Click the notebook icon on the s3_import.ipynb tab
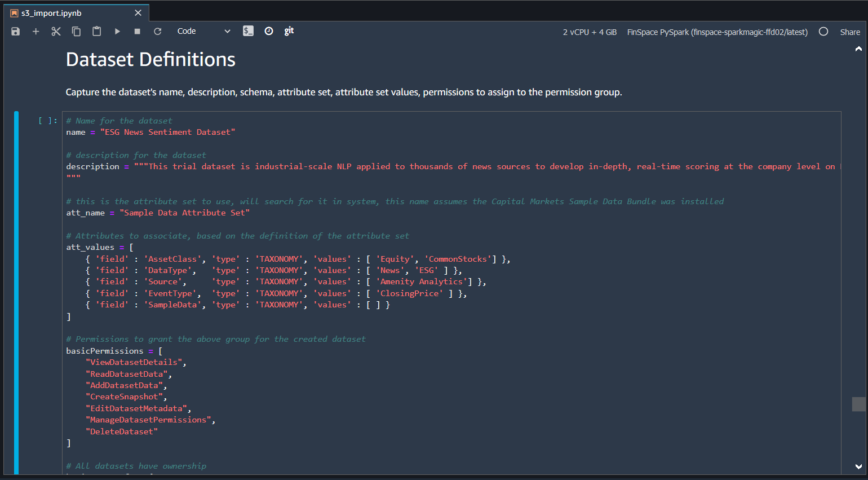Viewport: 868px width, 480px height. pyautogui.click(x=14, y=13)
